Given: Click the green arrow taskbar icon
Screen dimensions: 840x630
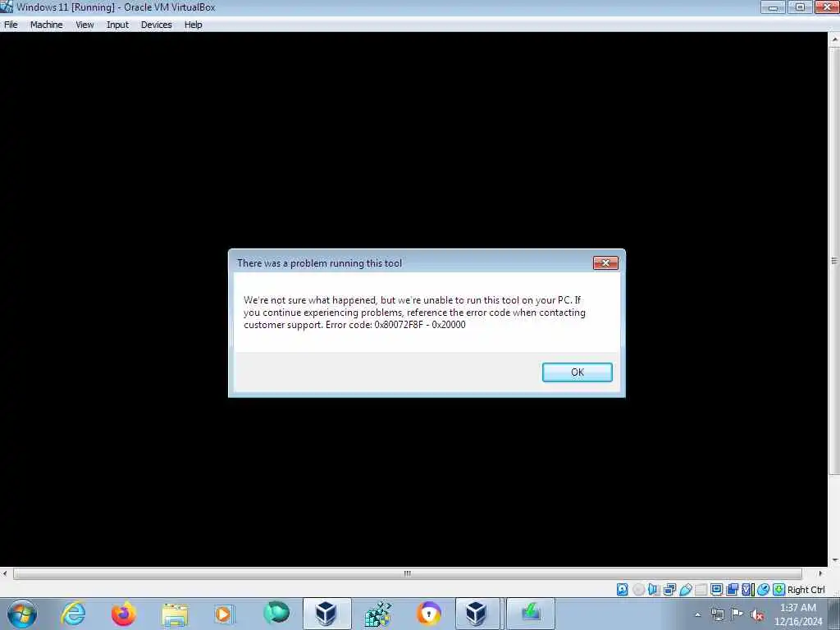Looking at the screenshot, I should 531,614.
